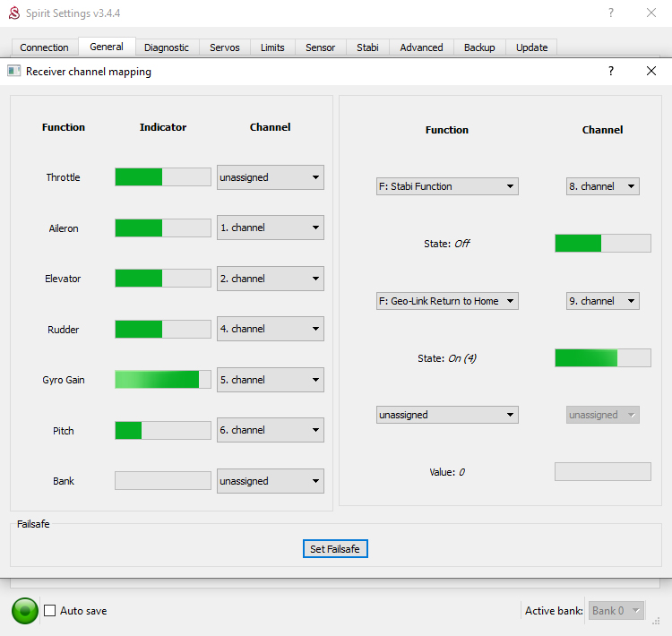
Task: Select the unassigned function dropdown
Action: point(447,415)
